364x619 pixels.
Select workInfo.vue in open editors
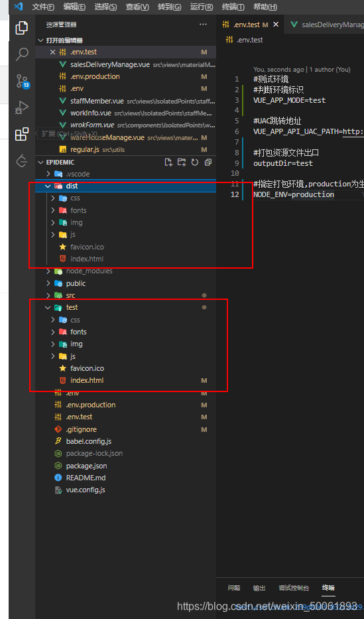pyautogui.click(x=125, y=113)
